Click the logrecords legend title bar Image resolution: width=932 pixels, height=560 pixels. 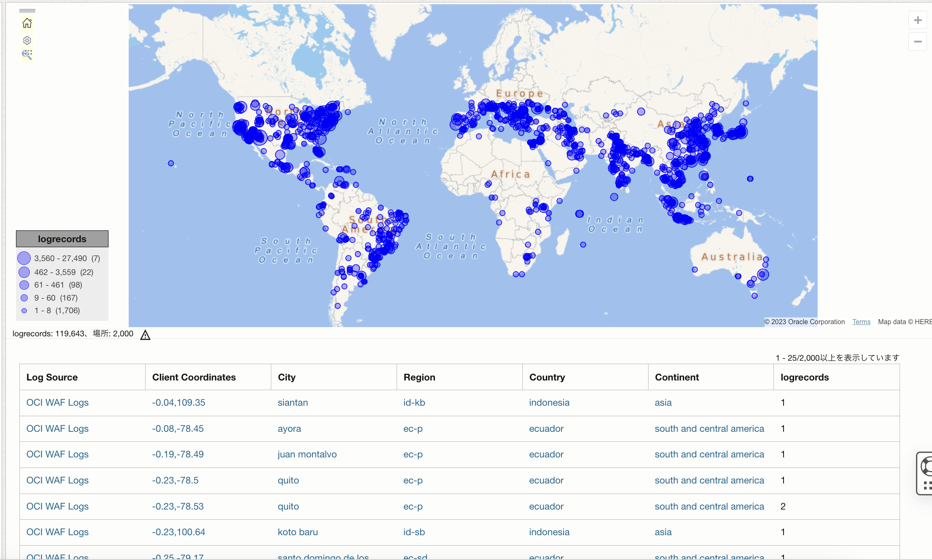click(x=62, y=239)
